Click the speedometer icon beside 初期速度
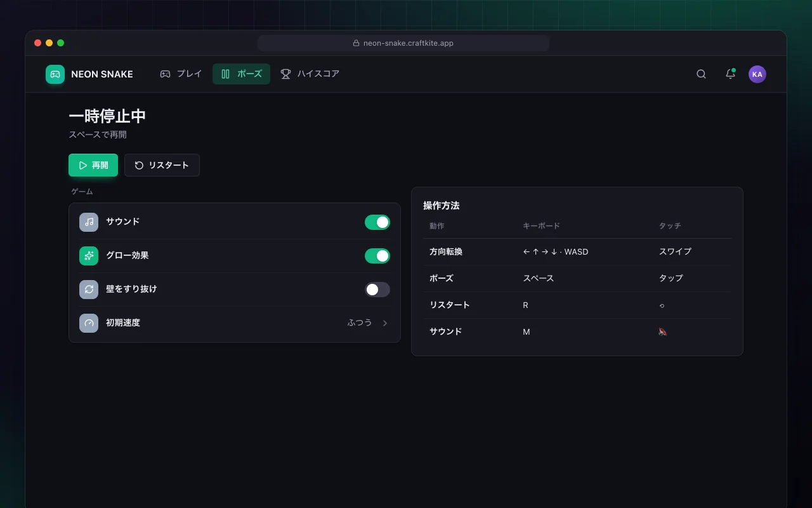Image resolution: width=812 pixels, height=508 pixels. [x=89, y=323]
